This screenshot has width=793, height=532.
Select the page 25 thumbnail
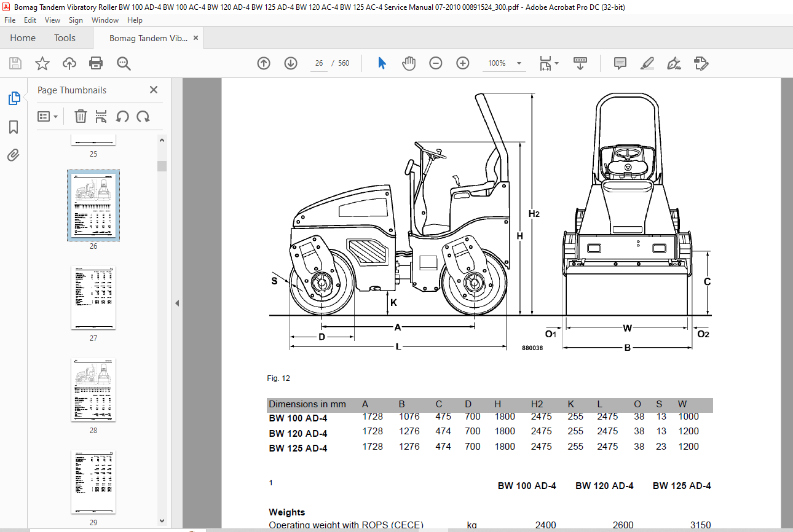coord(93,140)
